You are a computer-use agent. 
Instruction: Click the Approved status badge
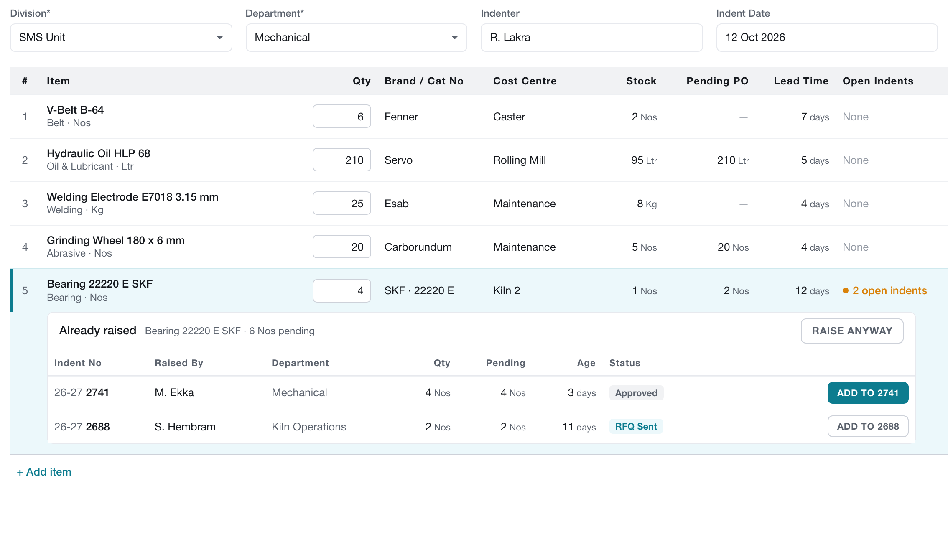636,393
